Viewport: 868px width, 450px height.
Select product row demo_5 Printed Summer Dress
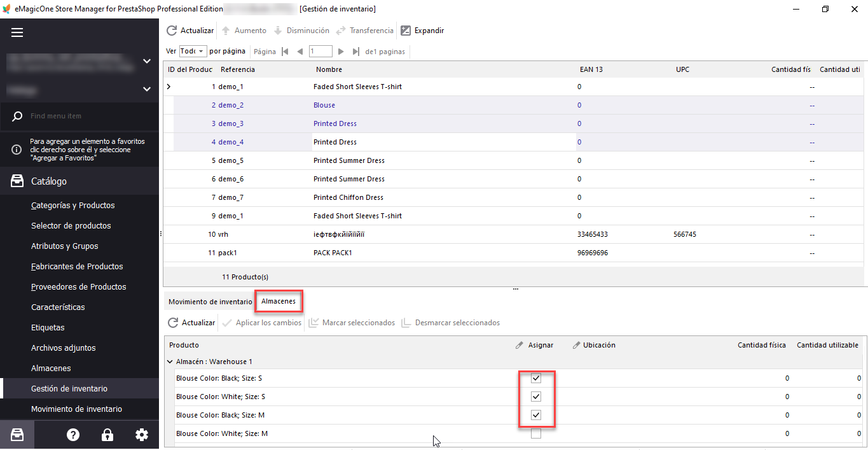click(x=515, y=160)
